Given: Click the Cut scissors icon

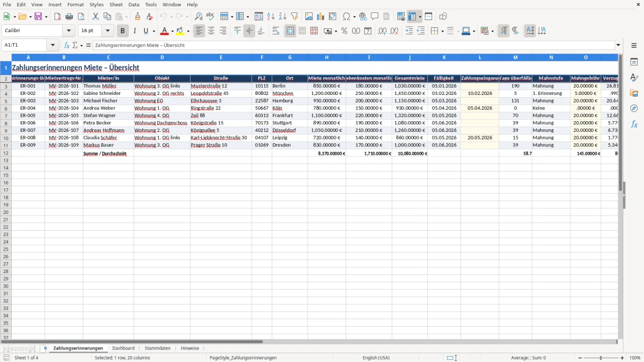Looking at the screenshot, I should (96, 17).
